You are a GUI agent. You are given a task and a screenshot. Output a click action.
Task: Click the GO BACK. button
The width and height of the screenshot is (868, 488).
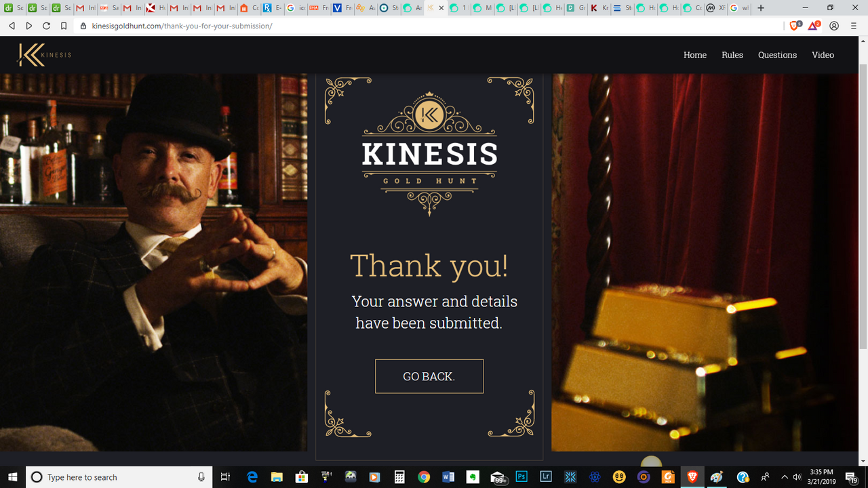pos(429,376)
